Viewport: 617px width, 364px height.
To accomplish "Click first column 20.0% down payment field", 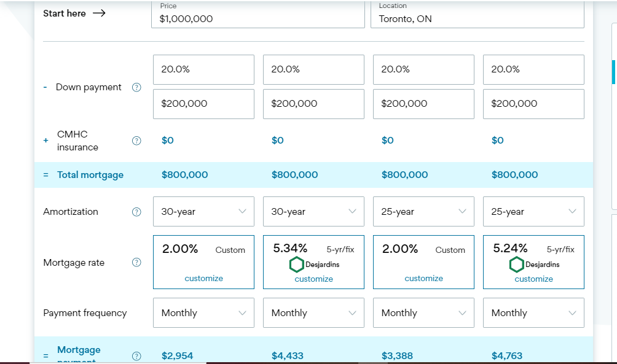I will click(x=203, y=69).
